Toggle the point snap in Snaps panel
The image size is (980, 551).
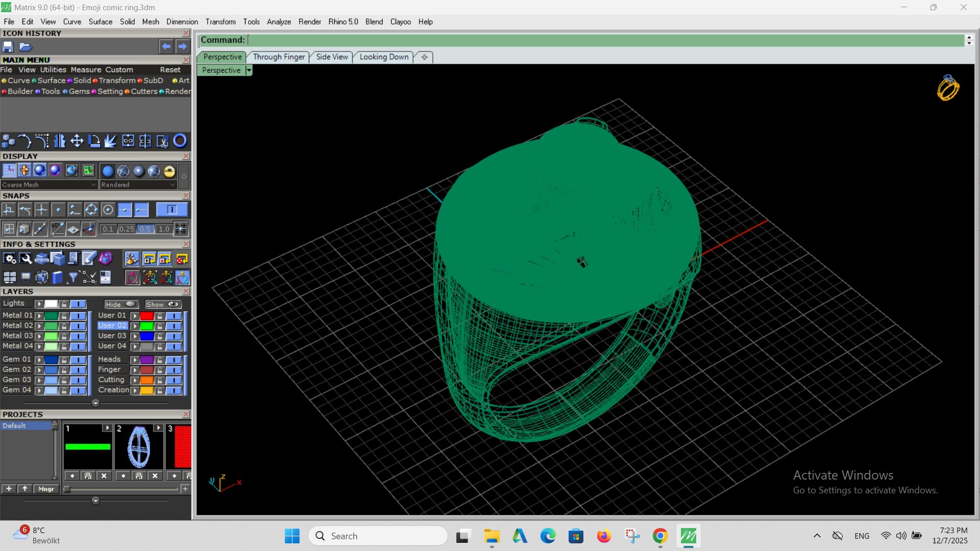pyautogui.click(x=58, y=210)
